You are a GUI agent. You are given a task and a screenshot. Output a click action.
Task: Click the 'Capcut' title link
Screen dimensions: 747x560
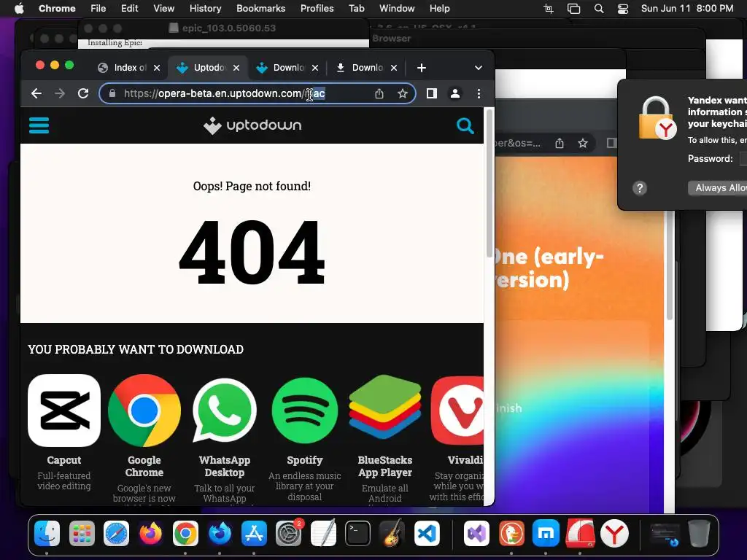(x=64, y=460)
